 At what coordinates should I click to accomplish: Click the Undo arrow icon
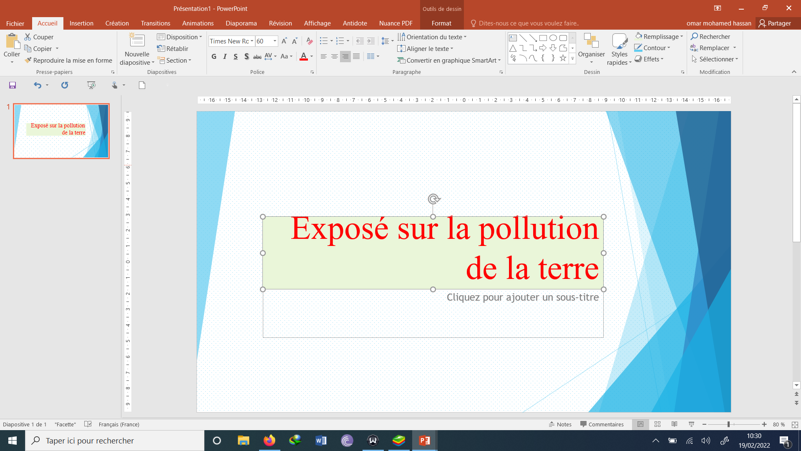pyautogui.click(x=37, y=85)
